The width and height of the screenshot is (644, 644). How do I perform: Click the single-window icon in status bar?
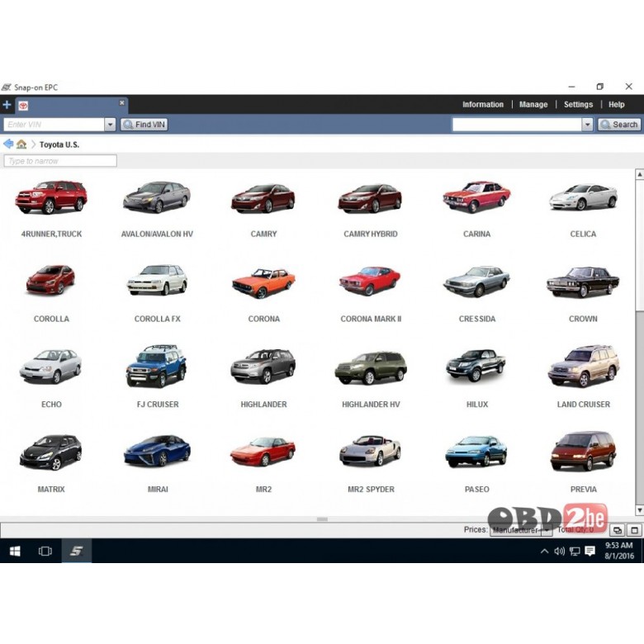[634, 530]
